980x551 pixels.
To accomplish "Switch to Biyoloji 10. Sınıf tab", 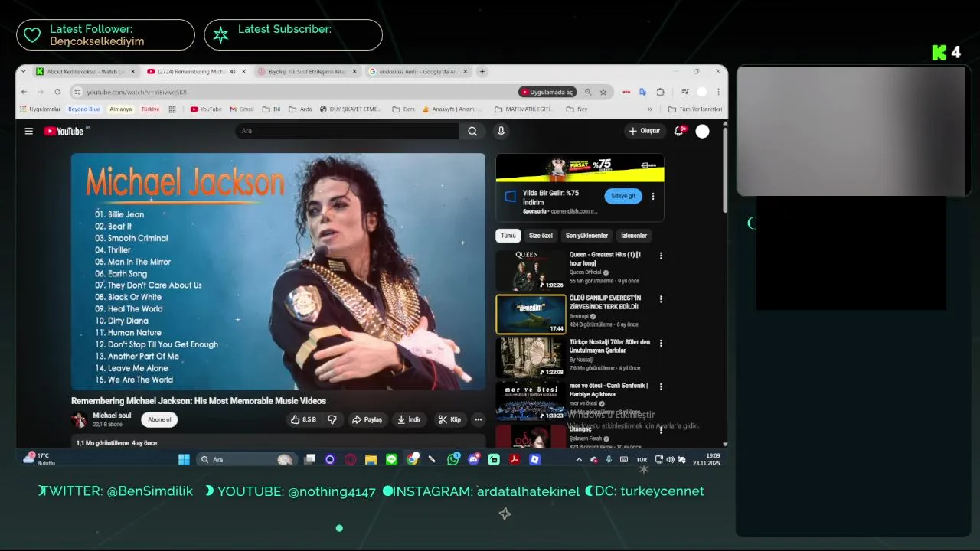I will tap(307, 71).
